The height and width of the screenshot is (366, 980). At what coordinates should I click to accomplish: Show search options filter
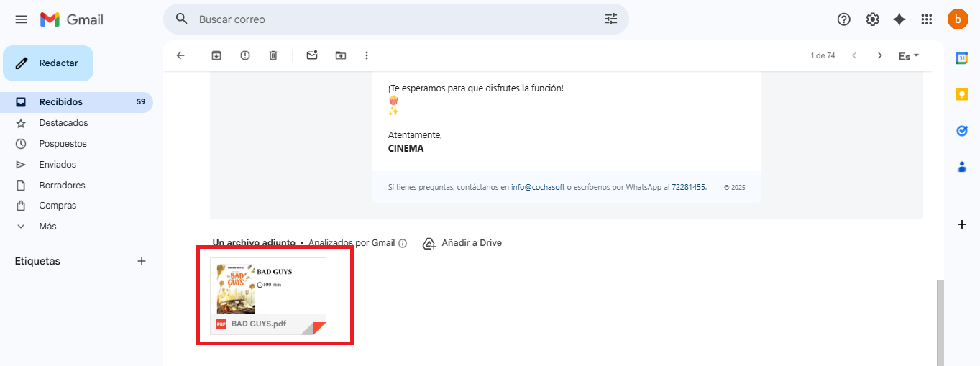click(611, 19)
